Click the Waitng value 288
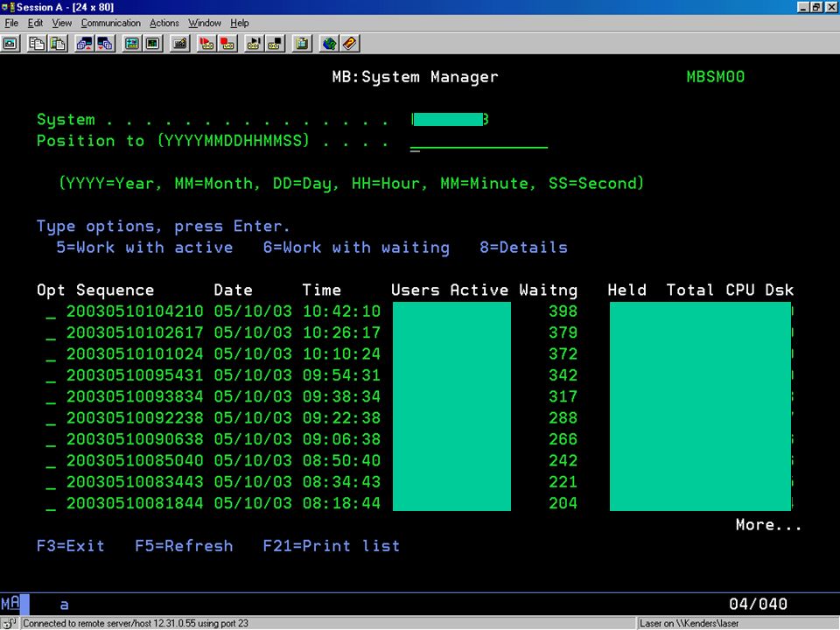The width and height of the screenshot is (840, 630). click(x=563, y=418)
